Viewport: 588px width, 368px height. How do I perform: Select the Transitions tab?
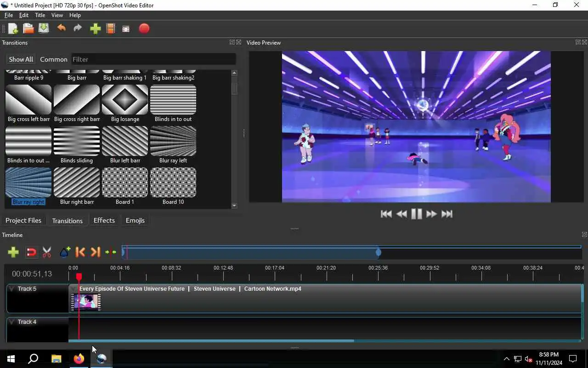coord(68,221)
